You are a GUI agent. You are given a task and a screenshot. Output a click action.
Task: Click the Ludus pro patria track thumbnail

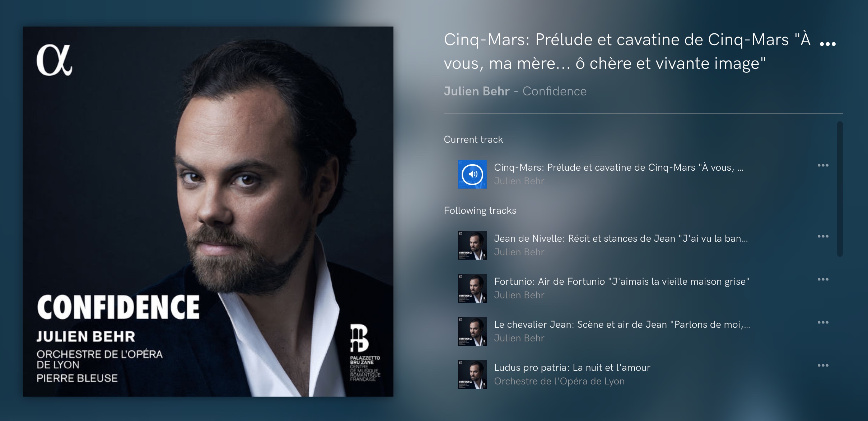coord(472,374)
